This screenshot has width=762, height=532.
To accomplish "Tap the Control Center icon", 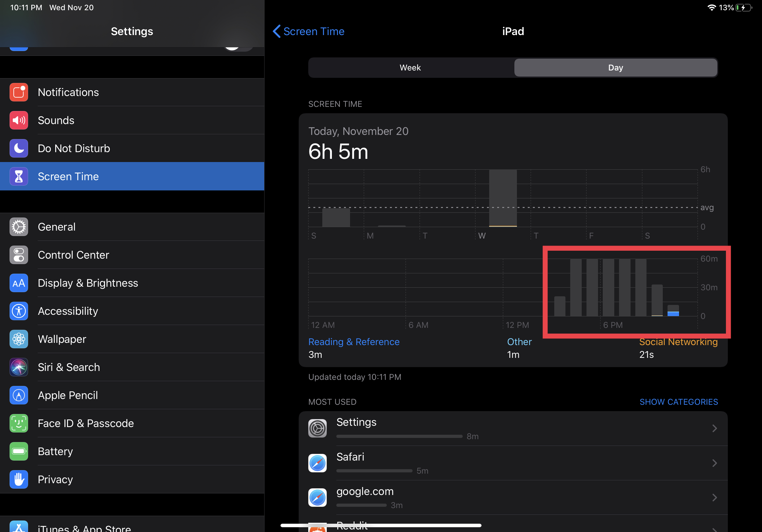I will [19, 255].
